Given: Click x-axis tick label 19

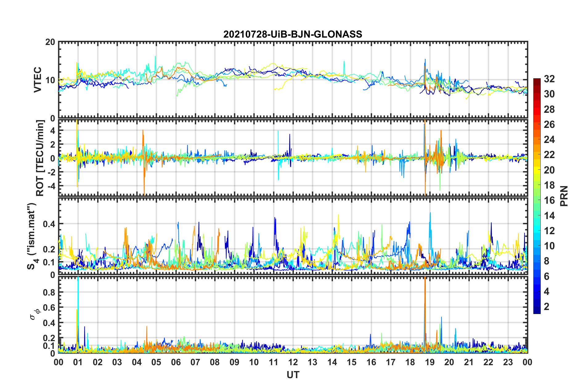Looking at the screenshot, I should point(430,362).
